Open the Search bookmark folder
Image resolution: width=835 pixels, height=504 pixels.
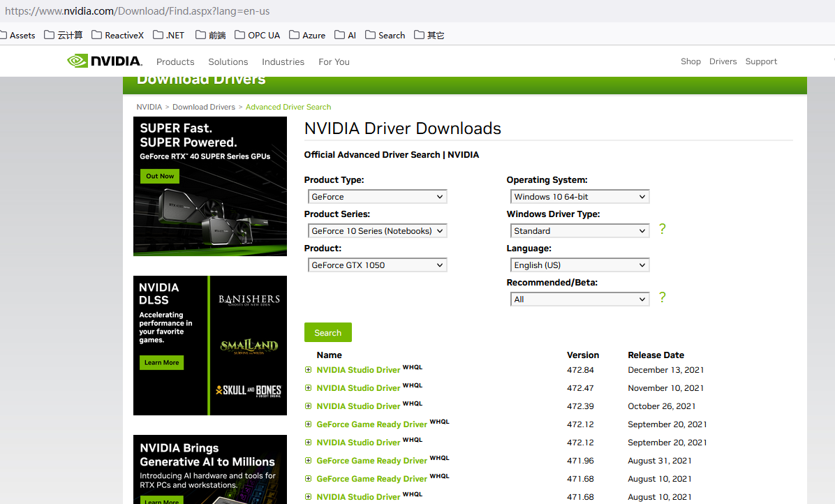tap(385, 35)
